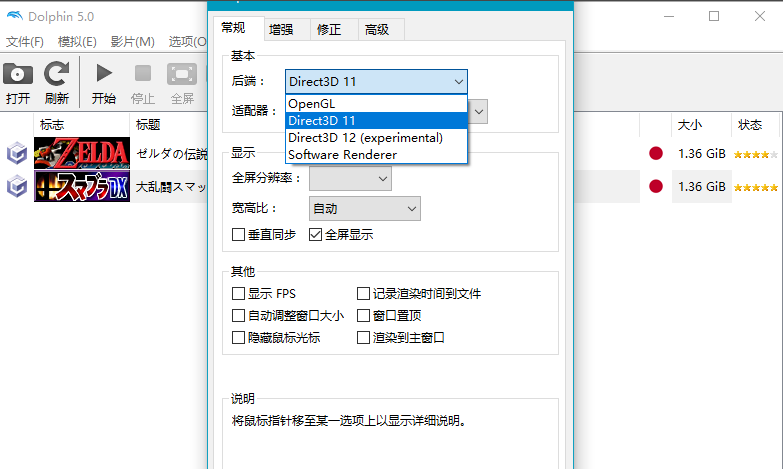Sort game list by 标志 column

82,124
